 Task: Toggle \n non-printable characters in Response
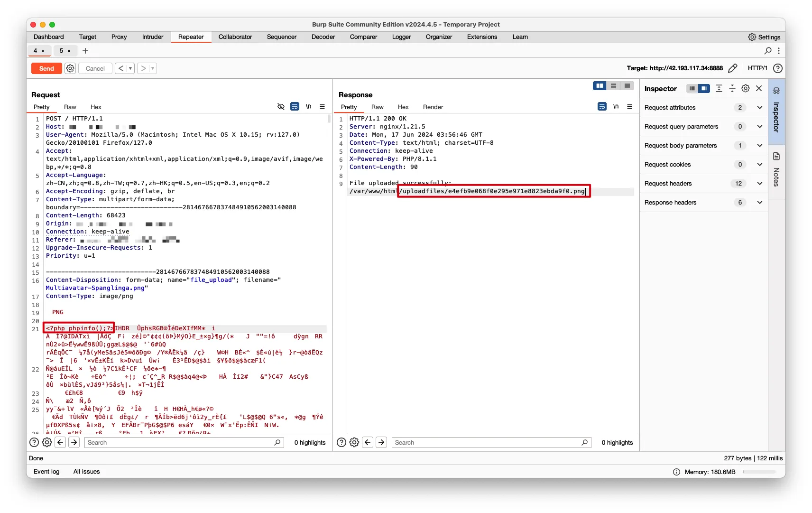(616, 107)
